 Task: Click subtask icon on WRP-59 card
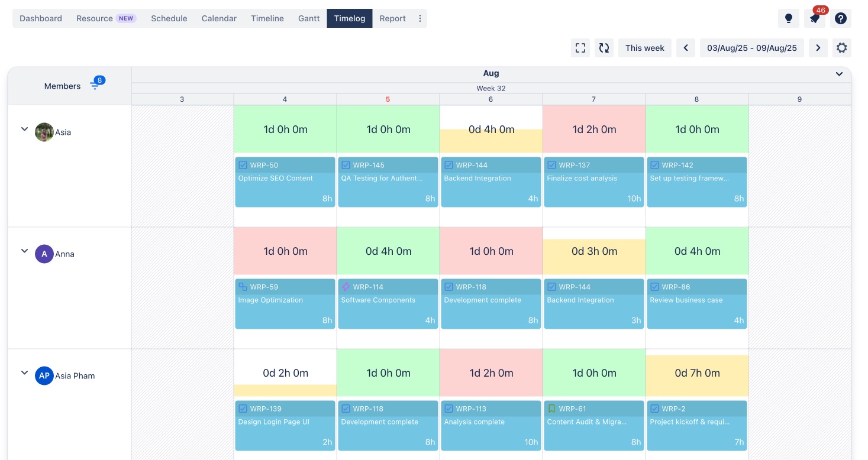pos(243,287)
